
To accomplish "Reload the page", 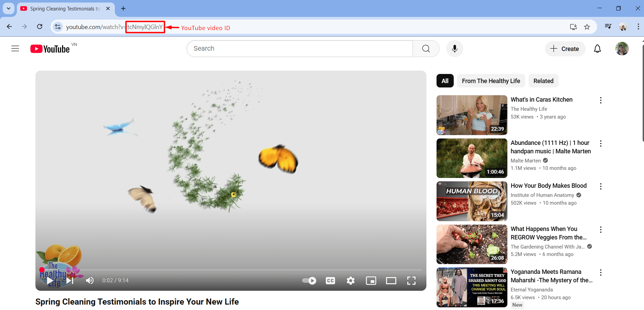I will 40,27.
